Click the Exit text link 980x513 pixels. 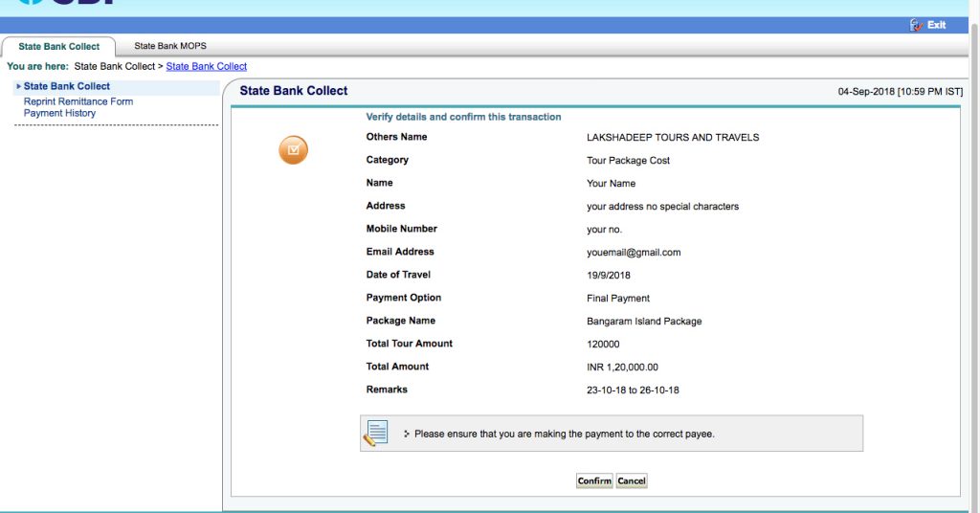[936, 25]
